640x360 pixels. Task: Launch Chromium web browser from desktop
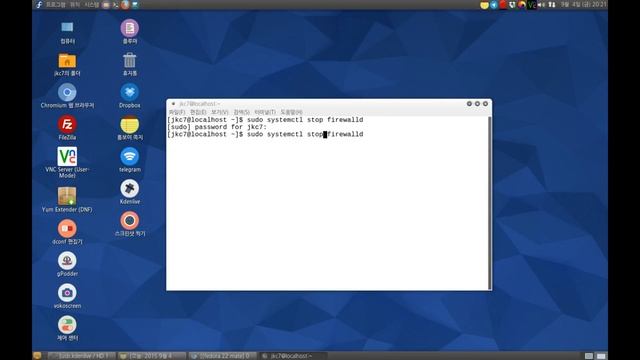point(67,93)
